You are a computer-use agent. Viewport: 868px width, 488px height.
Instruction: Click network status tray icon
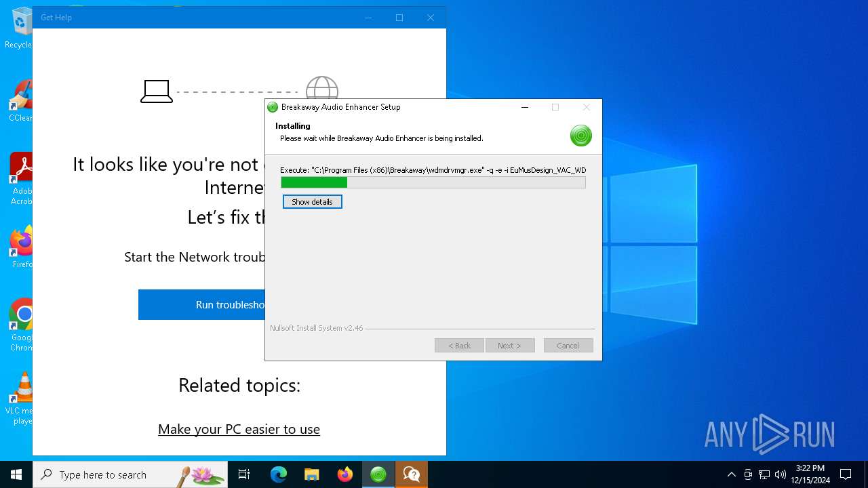click(x=764, y=474)
